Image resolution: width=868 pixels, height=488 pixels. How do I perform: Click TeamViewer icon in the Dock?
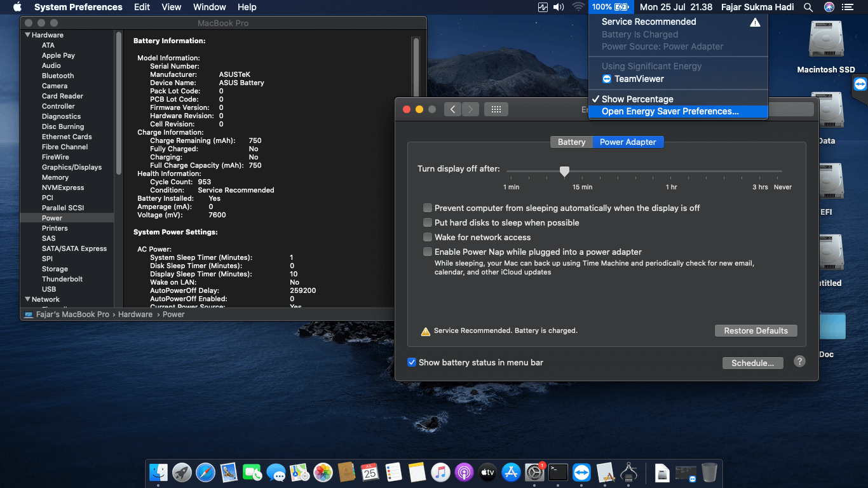coord(581,472)
